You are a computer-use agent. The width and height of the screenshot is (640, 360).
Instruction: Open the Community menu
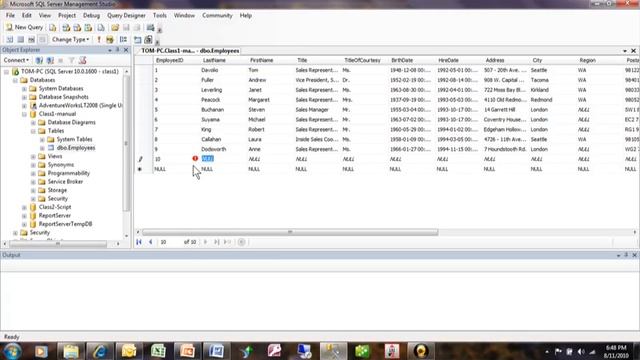(217, 16)
